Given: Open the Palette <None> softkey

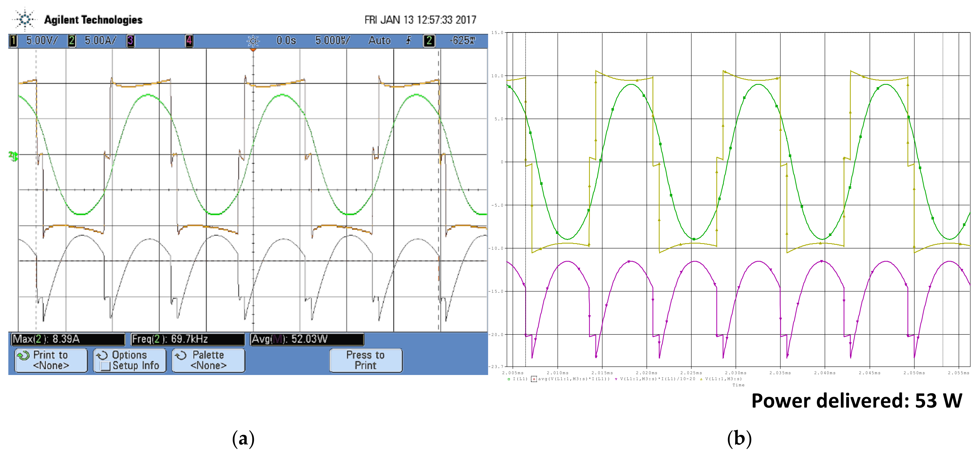Looking at the screenshot, I should tap(208, 360).
